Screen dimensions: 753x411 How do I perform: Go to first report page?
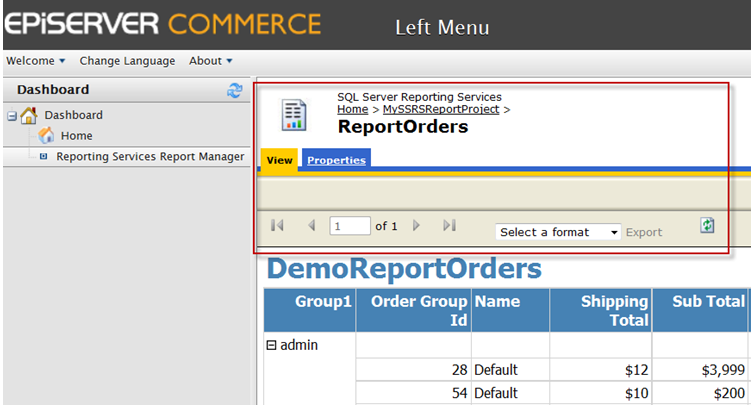point(278,226)
